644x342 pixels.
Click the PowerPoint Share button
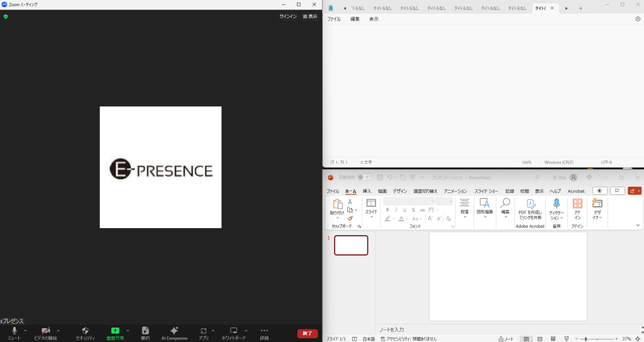[635, 191]
